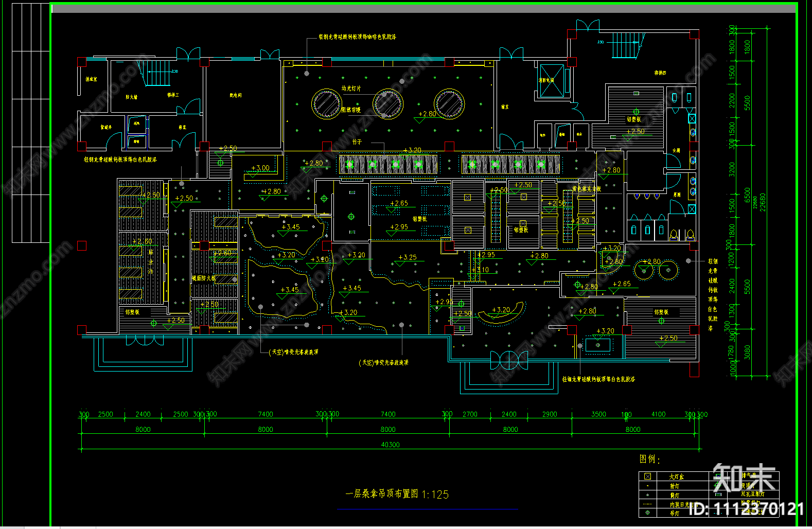Viewport: 812px width, 529px height.
Task: Select the 竹子 annotation
Action: pyautogui.click(x=357, y=142)
